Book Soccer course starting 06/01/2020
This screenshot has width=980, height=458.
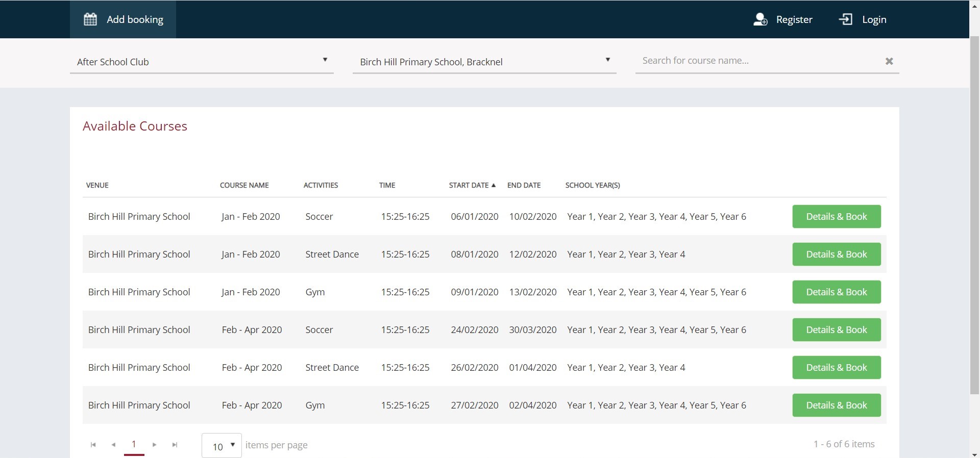(837, 216)
